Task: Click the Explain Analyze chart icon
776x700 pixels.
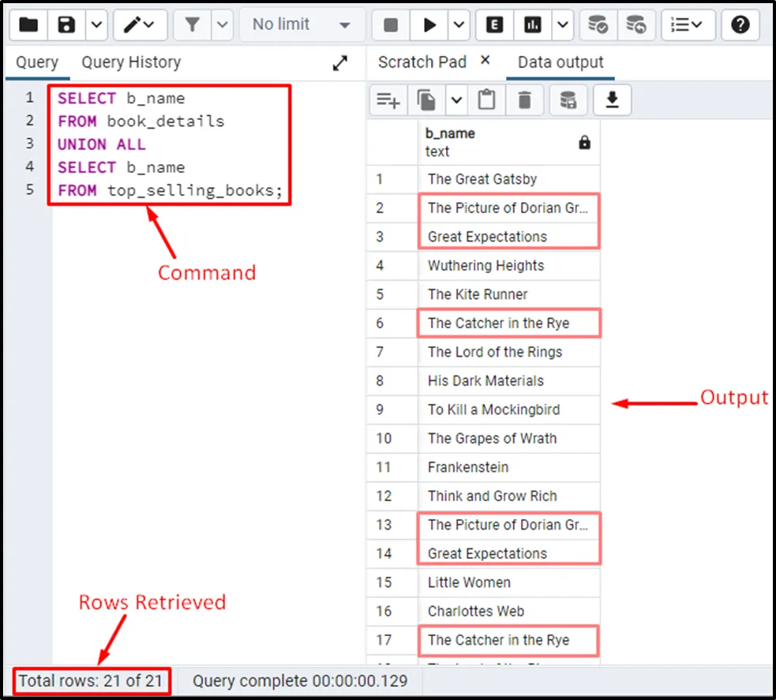Action: (x=533, y=24)
